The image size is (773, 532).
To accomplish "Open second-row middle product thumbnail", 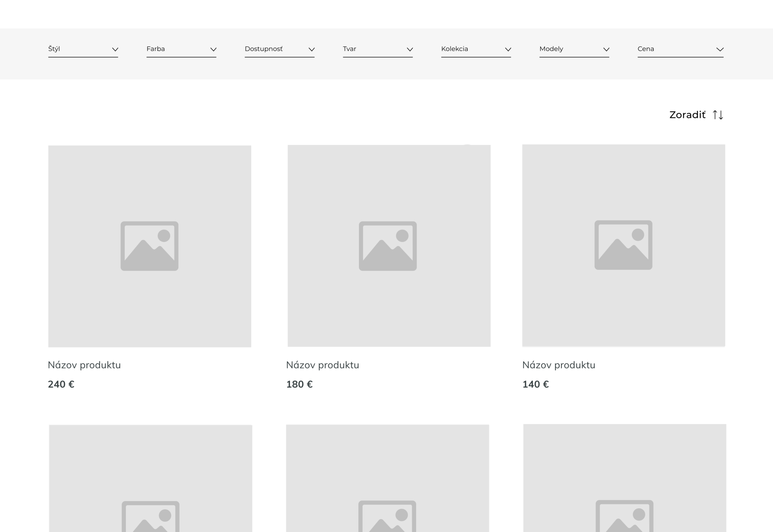I will 387,478.
